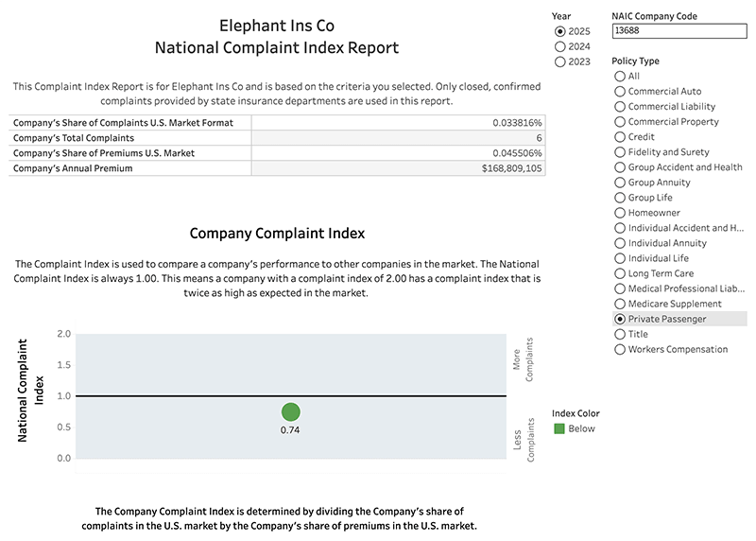Select the Title policy type
The image size is (756, 541).
[620, 335]
